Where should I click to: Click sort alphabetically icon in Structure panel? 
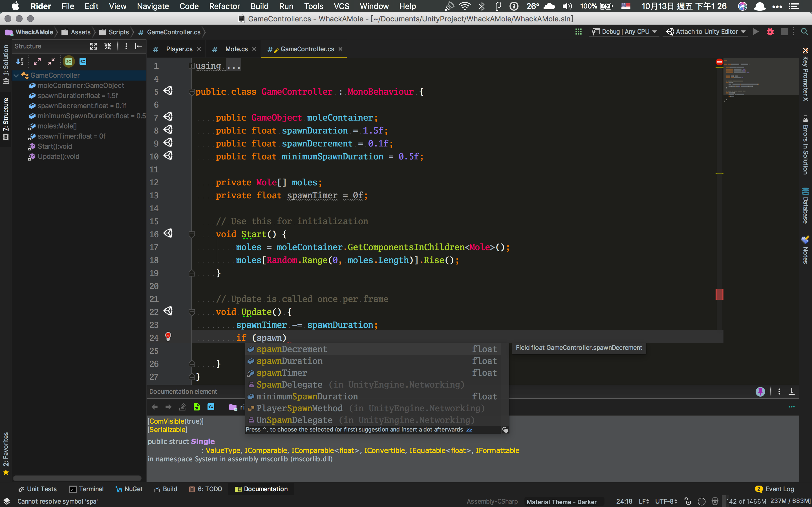pyautogui.click(x=20, y=61)
